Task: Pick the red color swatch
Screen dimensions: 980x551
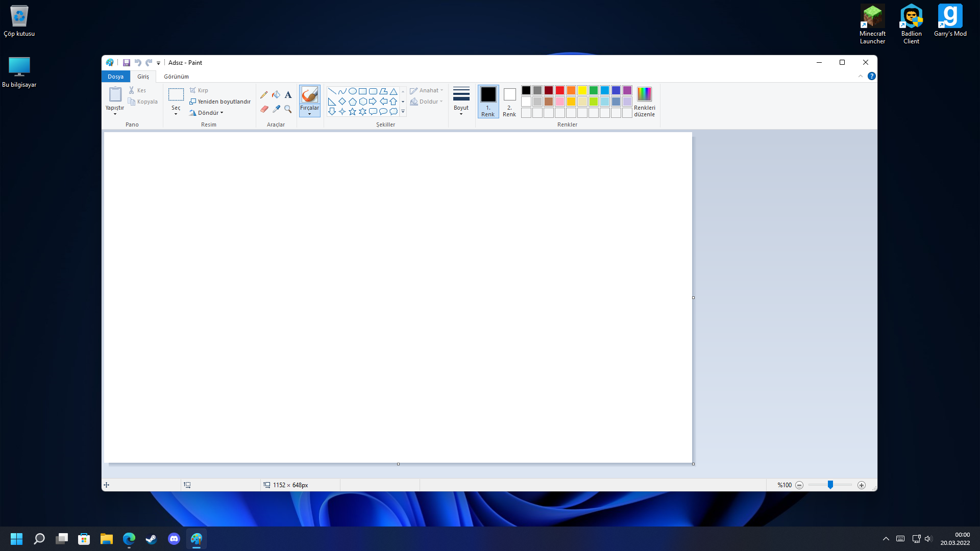Action: (560, 90)
